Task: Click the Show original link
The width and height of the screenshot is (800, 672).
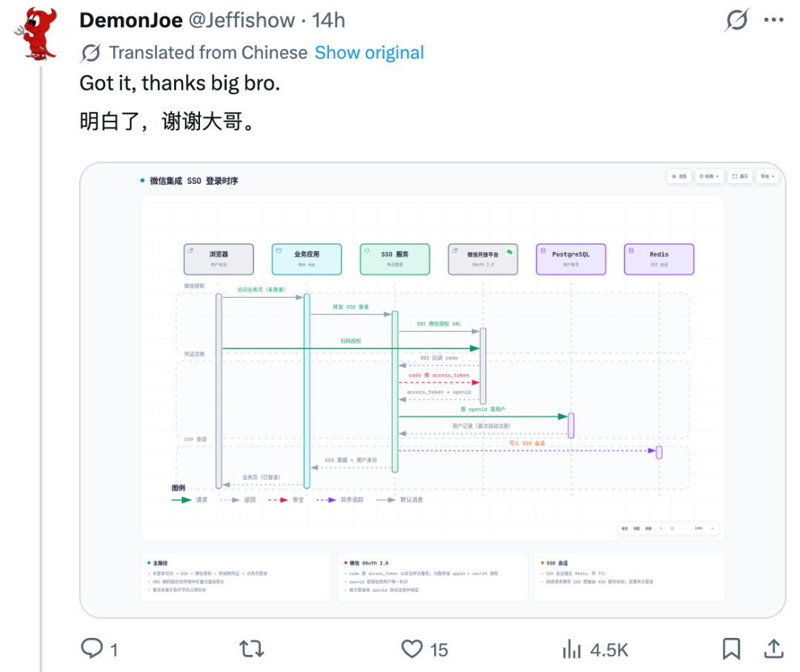Action: (369, 53)
